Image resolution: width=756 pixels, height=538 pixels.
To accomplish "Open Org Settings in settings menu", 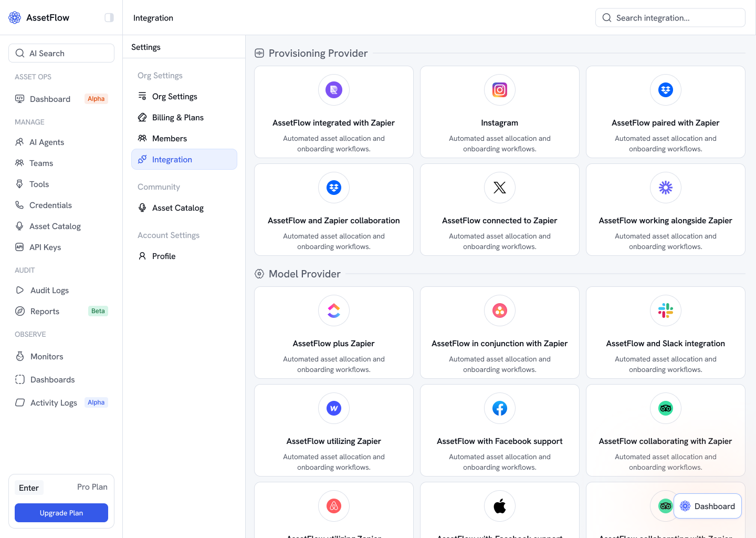I will [184, 96].
